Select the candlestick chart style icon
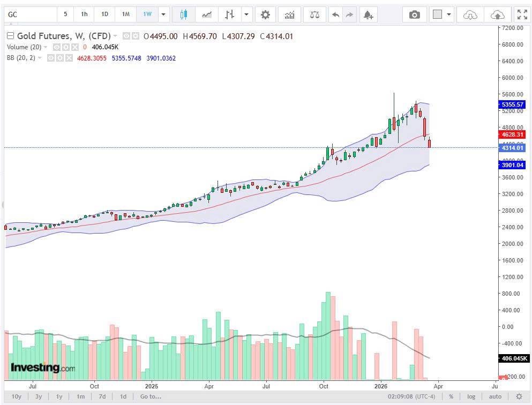Viewport: 532px width, 405px height. click(x=184, y=14)
